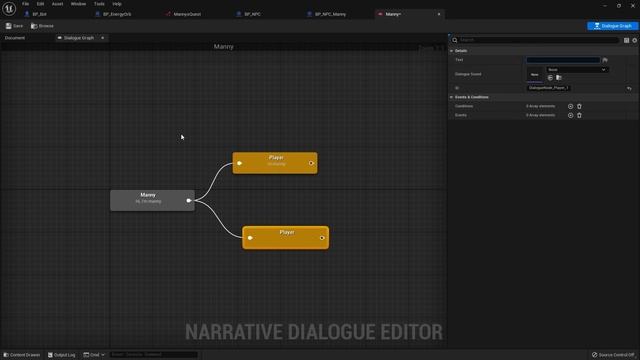Select the Manny NPC dialogue node
The width and height of the screenshot is (640, 360).
click(152, 200)
